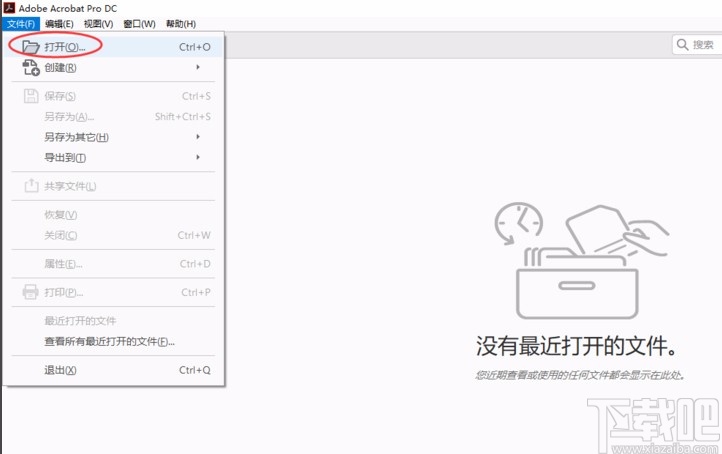Open 属性(E)... menu entry
722x454 pixels.
[114, 264]
